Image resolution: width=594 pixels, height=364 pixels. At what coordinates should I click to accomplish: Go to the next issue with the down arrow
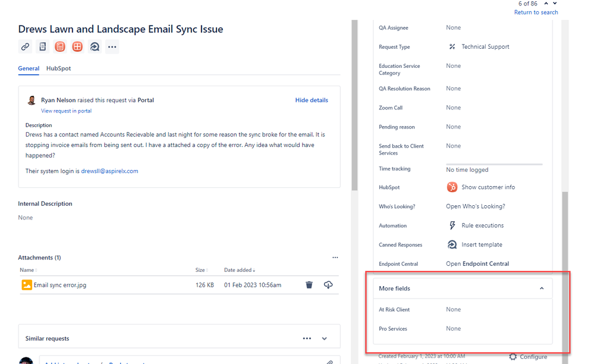[555, 3]
